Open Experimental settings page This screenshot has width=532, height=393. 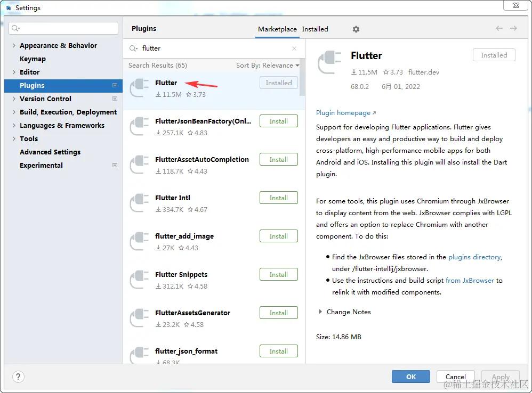41,165
